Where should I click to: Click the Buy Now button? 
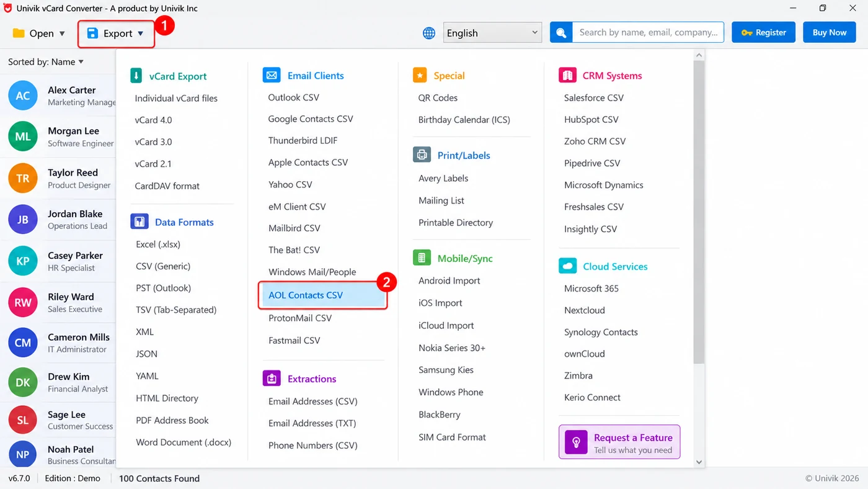[830, 32]
